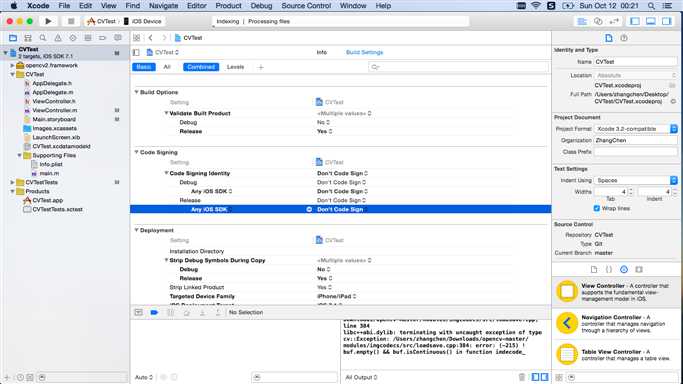Open the All Output console filter

(361, 377)
